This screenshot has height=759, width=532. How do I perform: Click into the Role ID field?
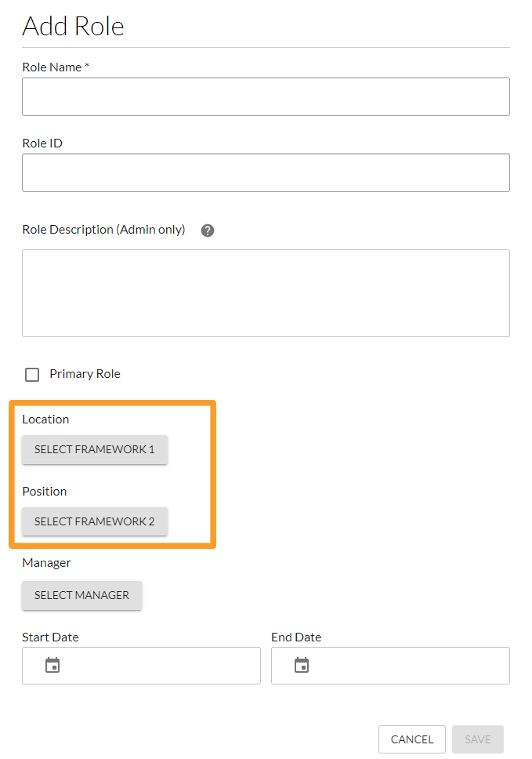coord(266,172)
